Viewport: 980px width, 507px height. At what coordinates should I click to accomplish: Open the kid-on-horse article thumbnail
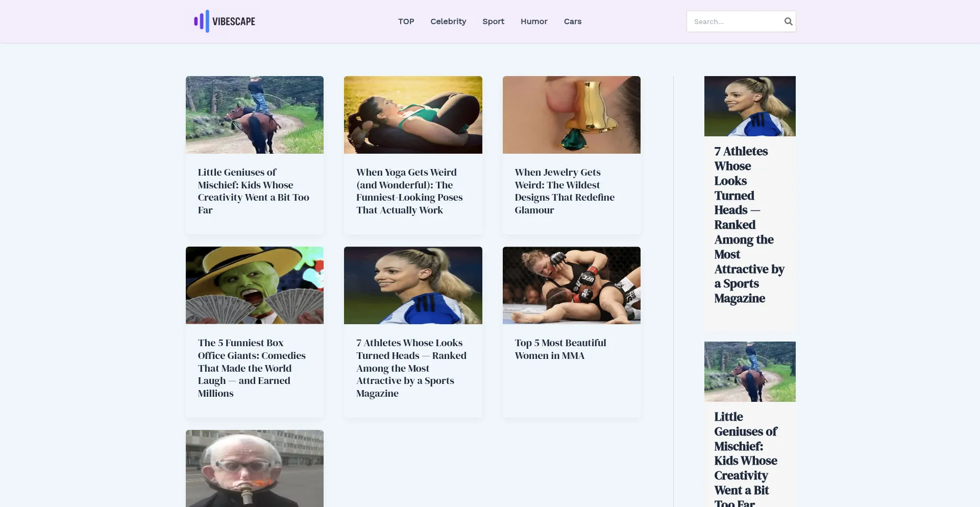[x=255, y=115]
